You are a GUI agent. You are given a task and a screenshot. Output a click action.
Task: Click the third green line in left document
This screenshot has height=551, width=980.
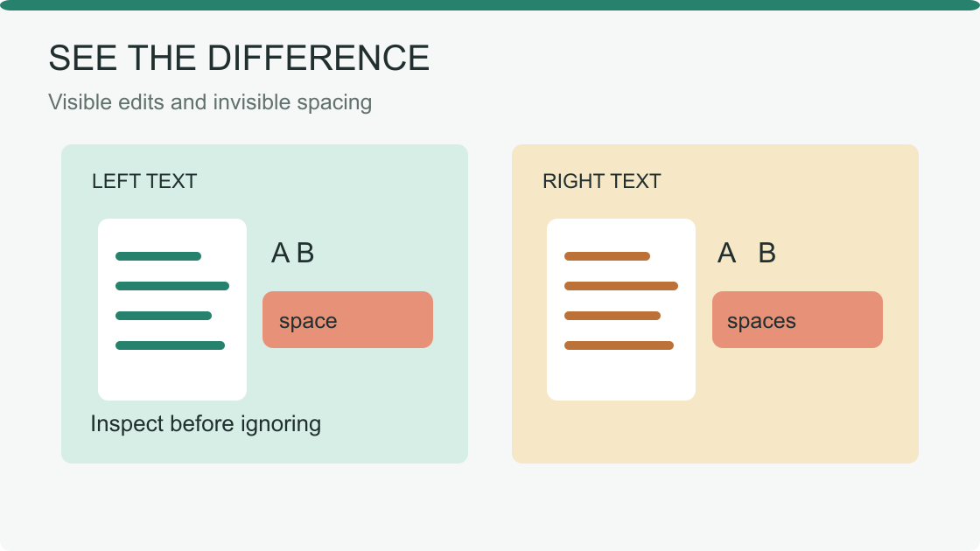[164, 316]
